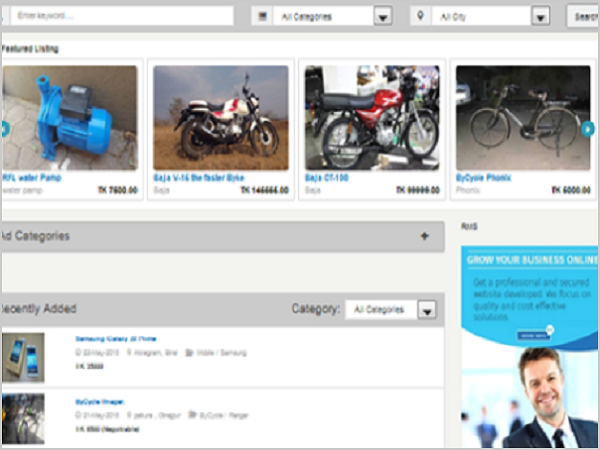Open the Bajaj V-15 title link
Screen dimensions: 600x450
(199, 178)
